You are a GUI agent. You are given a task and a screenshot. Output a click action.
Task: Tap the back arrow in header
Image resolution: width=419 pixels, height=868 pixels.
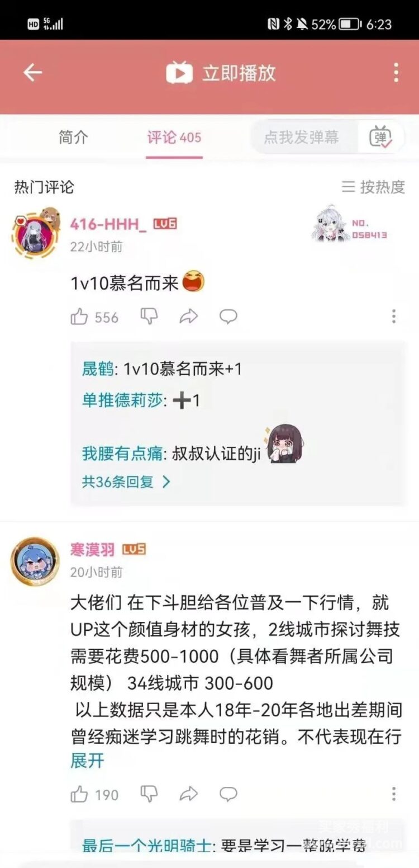click(32, 73)
